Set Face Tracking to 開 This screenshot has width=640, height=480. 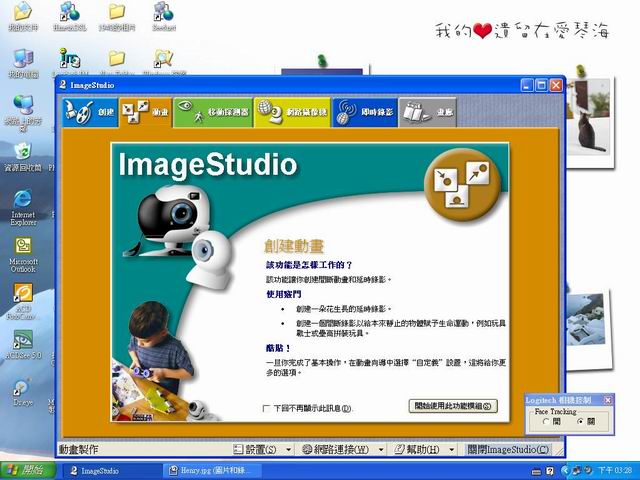[546, 422]
